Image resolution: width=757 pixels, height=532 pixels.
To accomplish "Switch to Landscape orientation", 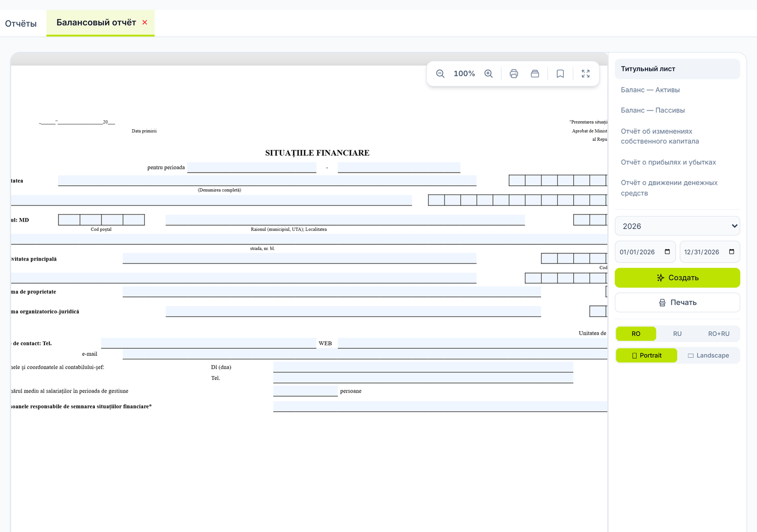I will (709, 355).
